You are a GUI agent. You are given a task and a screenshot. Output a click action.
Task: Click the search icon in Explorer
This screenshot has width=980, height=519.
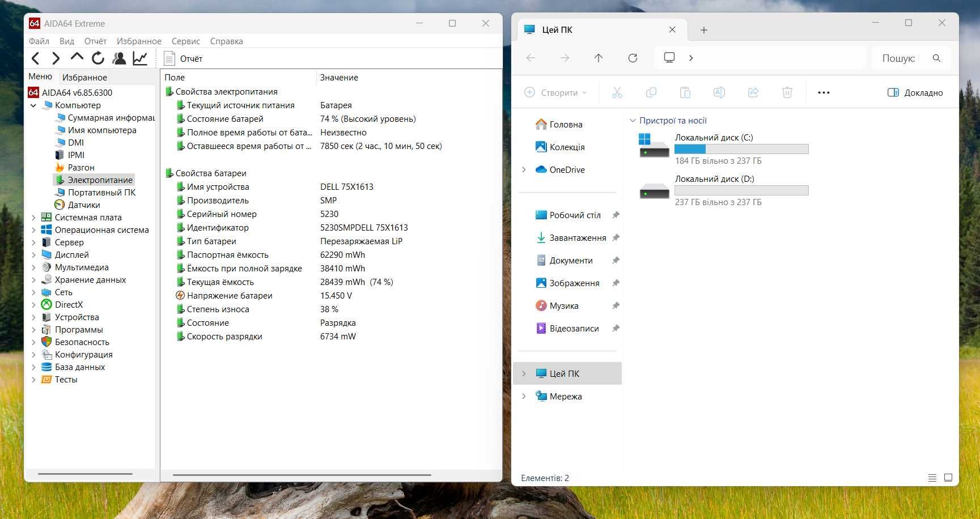pyautogui.click(x=936, y=58)
